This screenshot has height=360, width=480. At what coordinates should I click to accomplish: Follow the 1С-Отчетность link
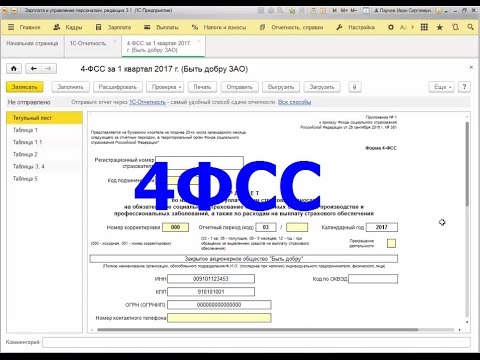[147, 102]
